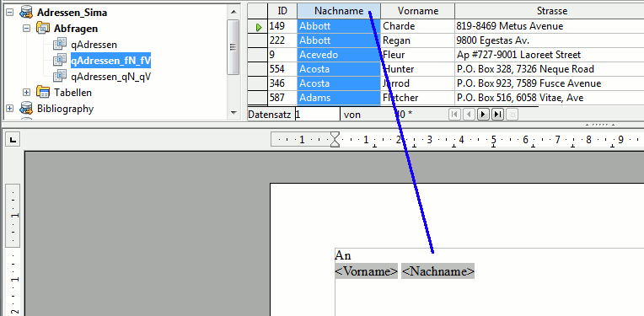The height and width of the screenshot is (316, 644).
Task: Jump to last record button
Action: (498, 114)
